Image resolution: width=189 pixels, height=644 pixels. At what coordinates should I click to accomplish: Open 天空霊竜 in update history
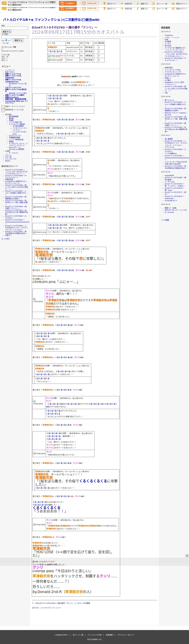[x=168, y=42]
